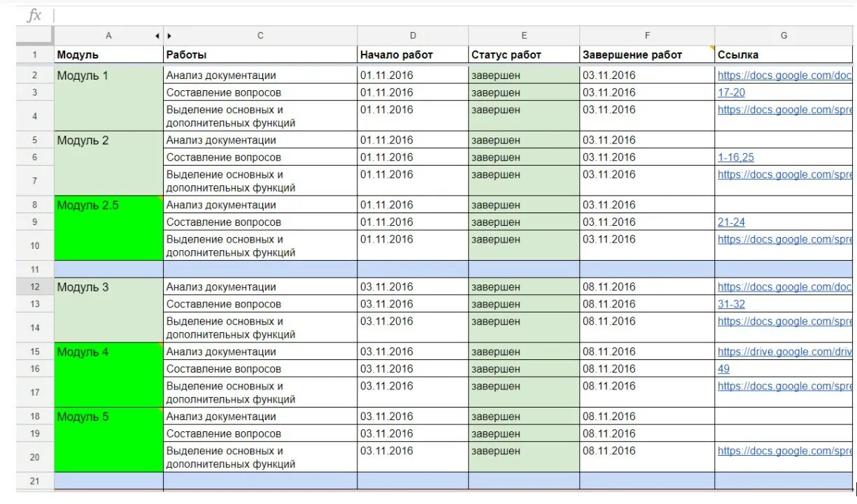Image resolution: width=857 pixels, height=504 pixels.
Task: Select column C header
Action: 260,36
